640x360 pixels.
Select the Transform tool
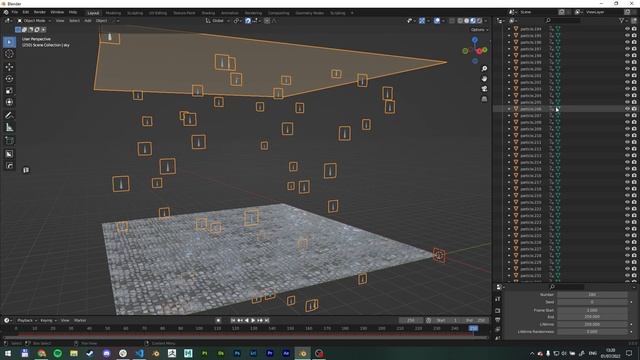pyautogui.click(x=9, y=102)
